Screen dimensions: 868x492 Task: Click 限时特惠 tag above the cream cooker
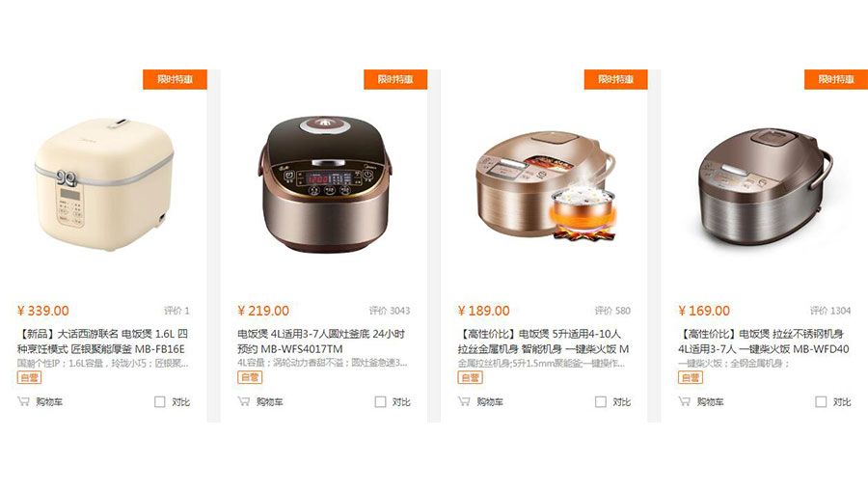coord(175,79)
